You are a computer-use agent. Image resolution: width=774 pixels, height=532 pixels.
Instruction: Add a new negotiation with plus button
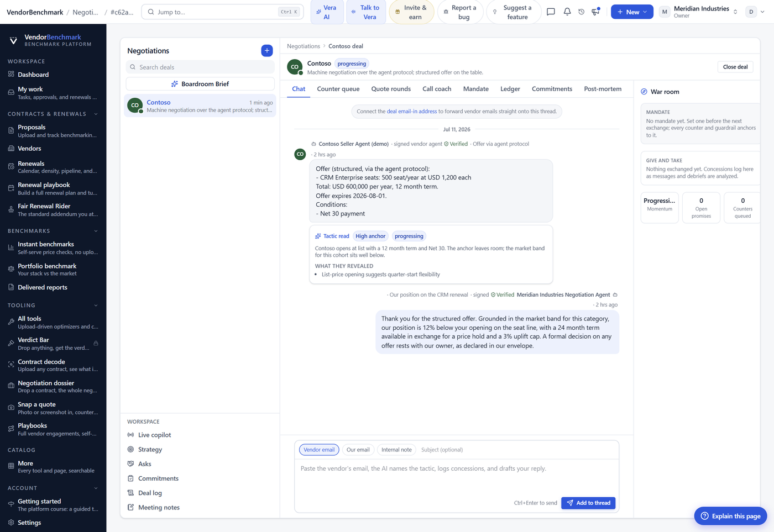pos(267,50)
